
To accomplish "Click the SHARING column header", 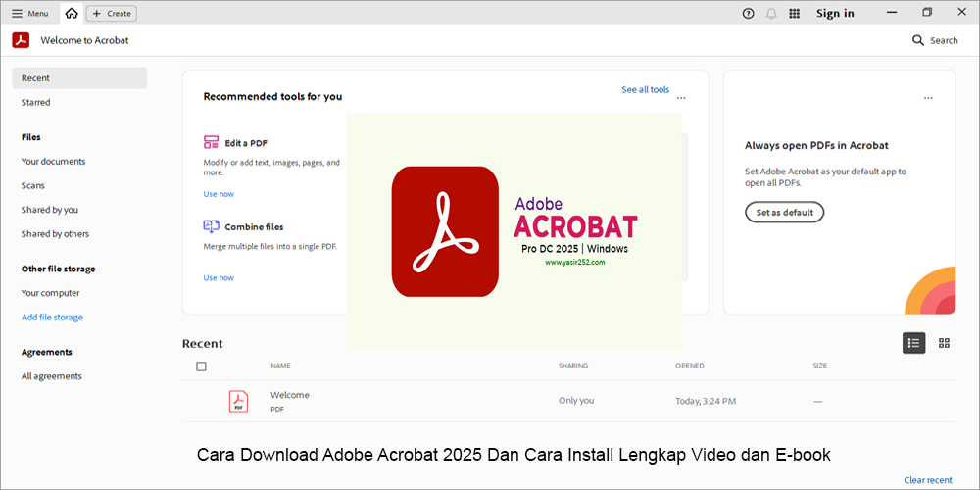I will click(573, 366).
